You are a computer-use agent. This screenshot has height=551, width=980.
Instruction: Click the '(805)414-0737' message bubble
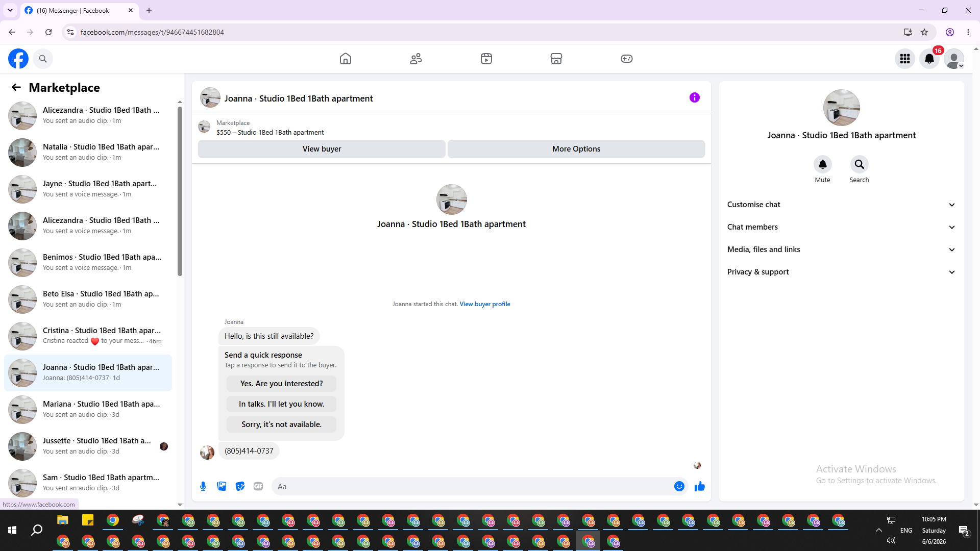tap(249, 451)
